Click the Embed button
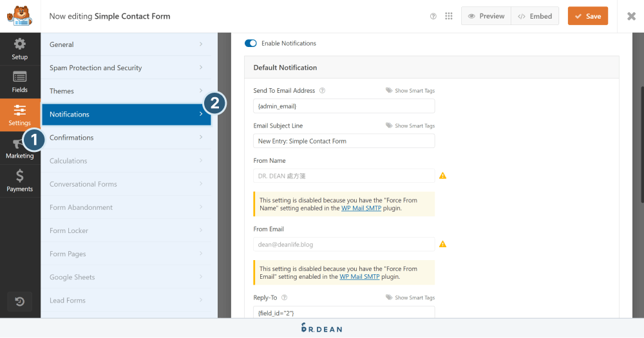 [x=535, y=16]
